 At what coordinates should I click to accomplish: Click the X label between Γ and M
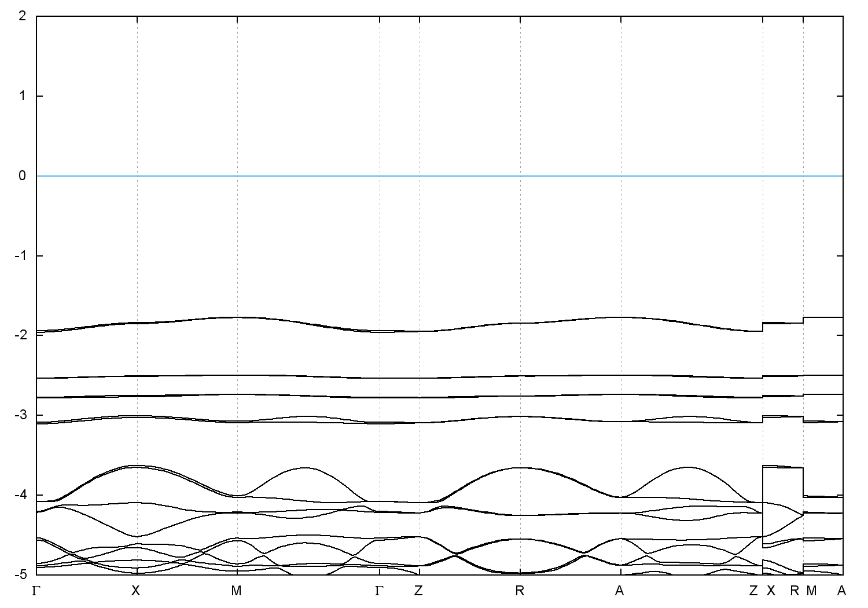(x=136, y=591)
